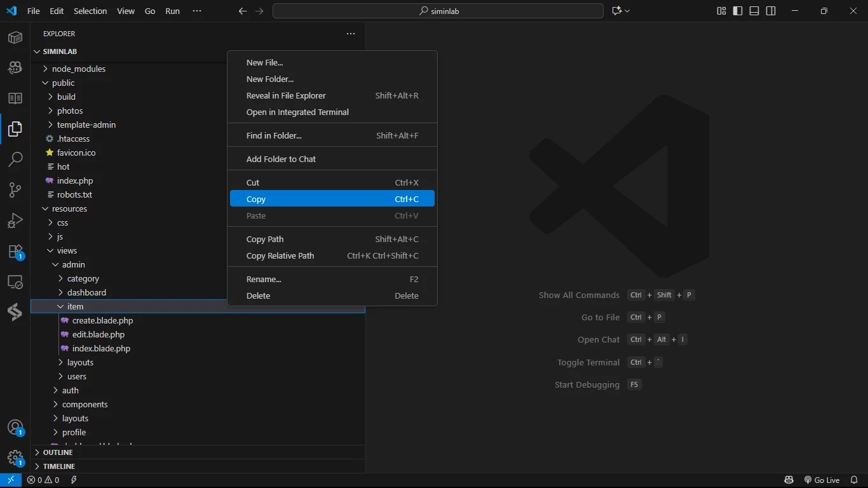Toggle the secondary side bar layout button

pyautogui.click(x=771, y=11)
